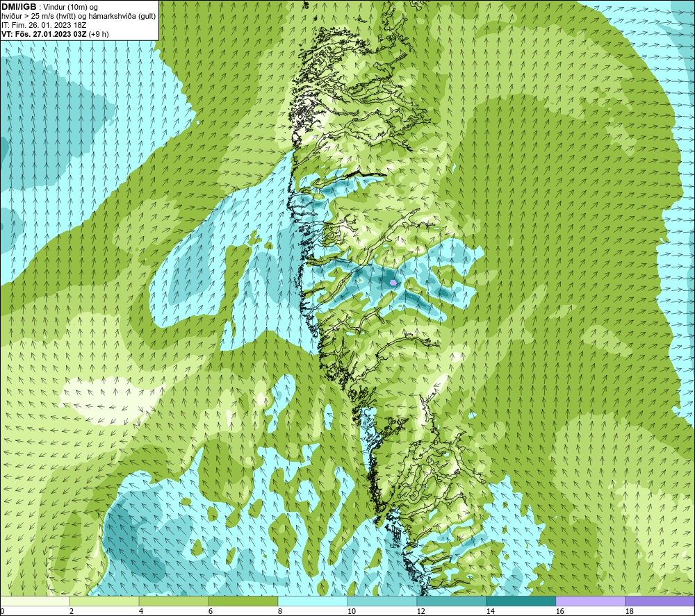Click the 'DMI/IGB' title text
Screen dimensions: 695x616
coord(19,7)
